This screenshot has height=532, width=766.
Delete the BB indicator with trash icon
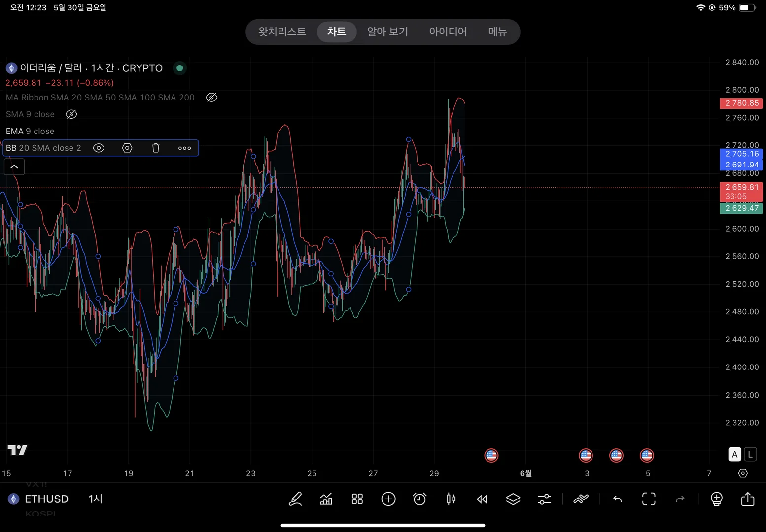point(156,148)
